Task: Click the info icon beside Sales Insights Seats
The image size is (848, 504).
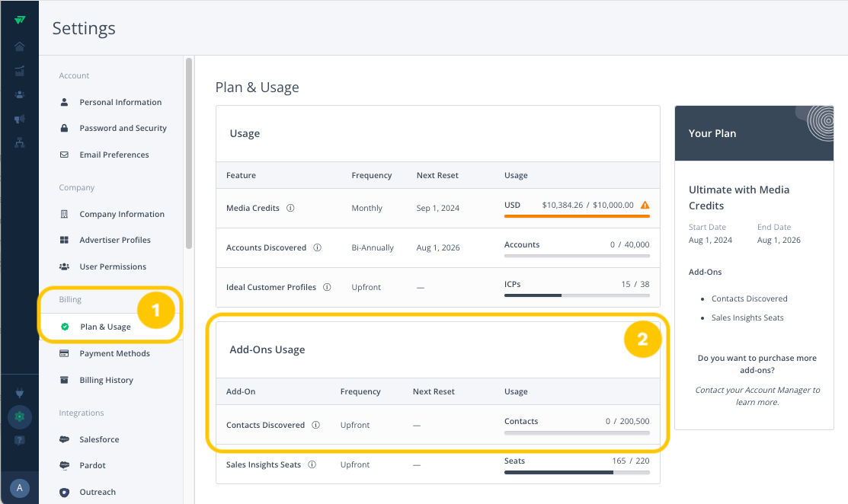Action: pos(312,464)
